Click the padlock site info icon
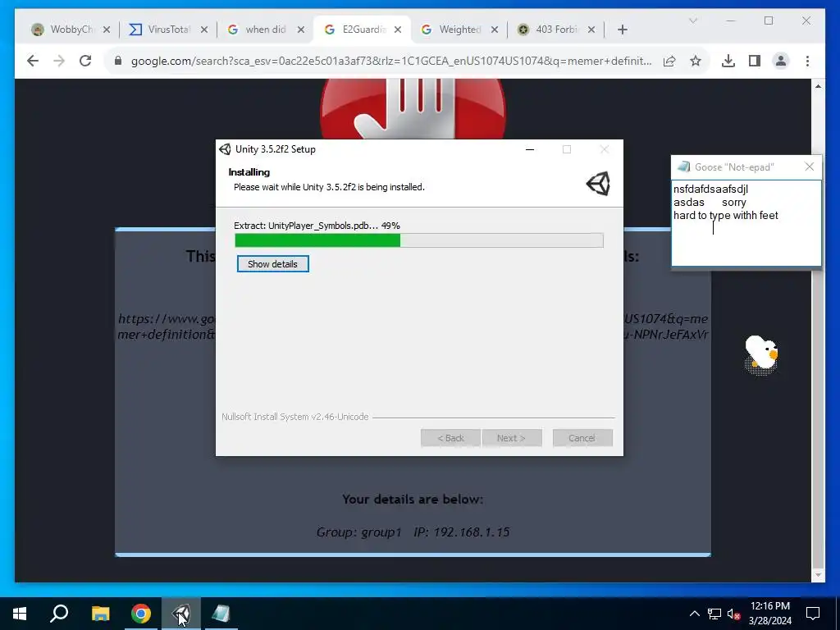Screen dimensions: 840x630 (x=118, y=61)
